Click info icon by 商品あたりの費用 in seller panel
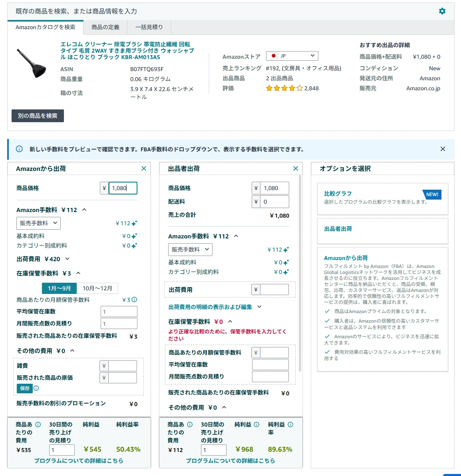The height and width of the screenshot is (476, 461). 190,424
